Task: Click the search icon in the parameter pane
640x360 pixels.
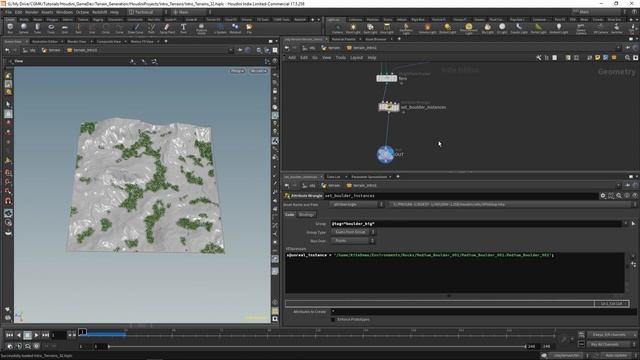Action: point(619,196)
